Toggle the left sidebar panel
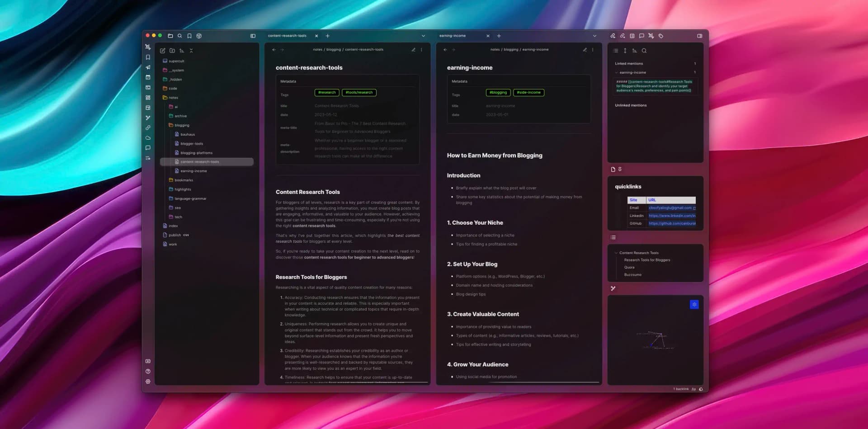Screen dimensions: 868x429 253,36
